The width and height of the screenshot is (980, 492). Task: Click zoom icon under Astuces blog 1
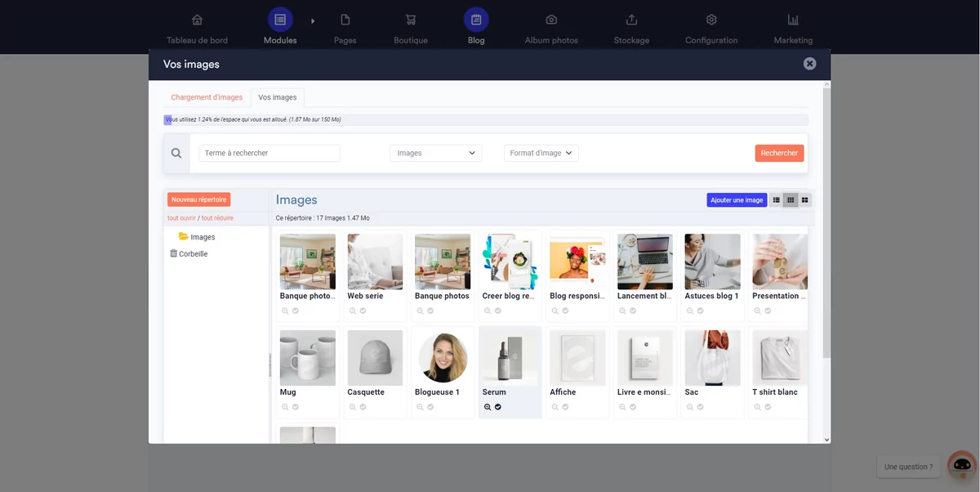[690, 311]
